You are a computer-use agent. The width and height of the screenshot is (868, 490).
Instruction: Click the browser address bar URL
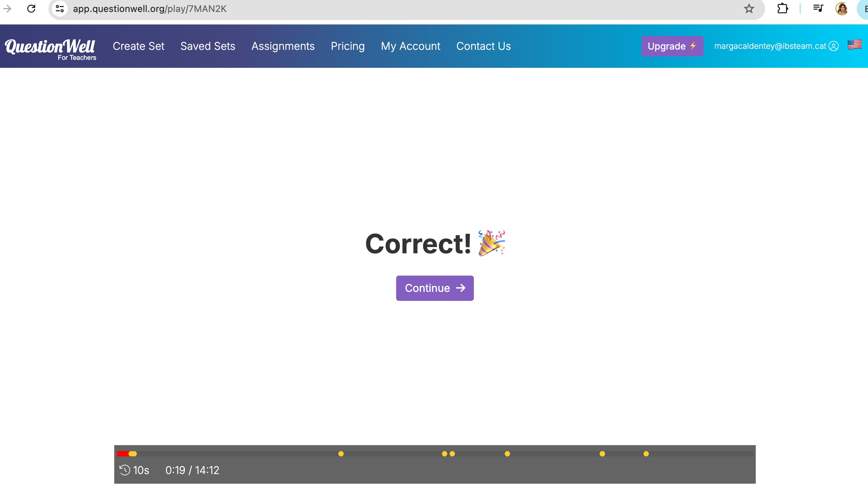(x=150, y=9)
